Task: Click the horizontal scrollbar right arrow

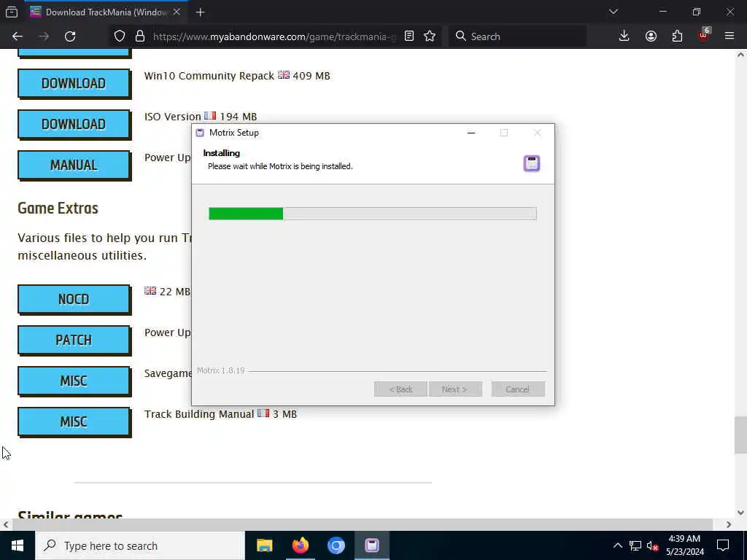Action: coord(729,524)
